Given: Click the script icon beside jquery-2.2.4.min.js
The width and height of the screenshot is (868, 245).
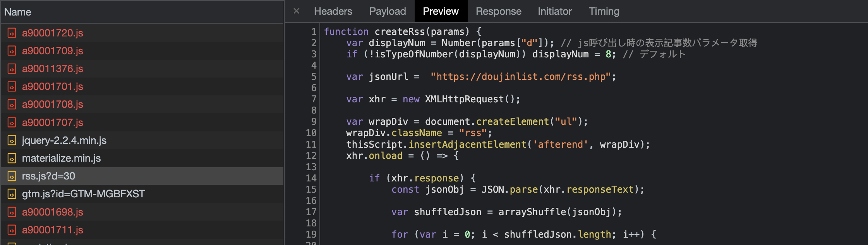Looking at the screenshot, I should point(12,140).
